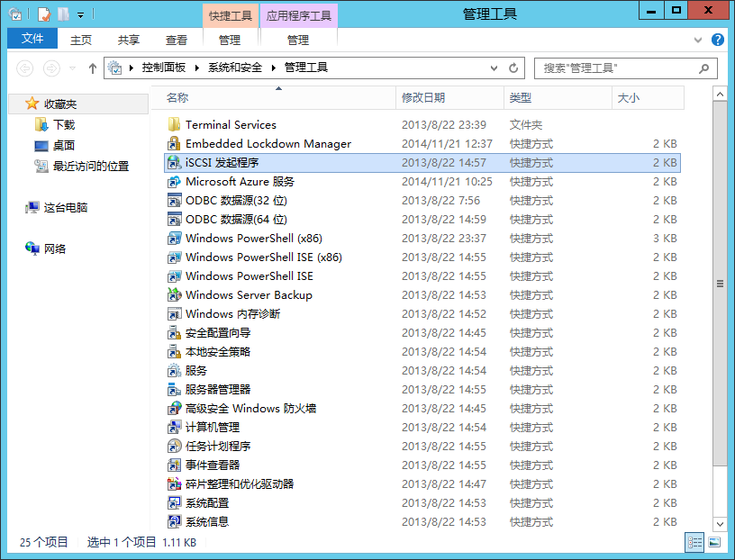Viewport: 735px width, 560px height.
Task: Sort by 类型 column header
Action: pyautogui.click(x=558, y=97)
